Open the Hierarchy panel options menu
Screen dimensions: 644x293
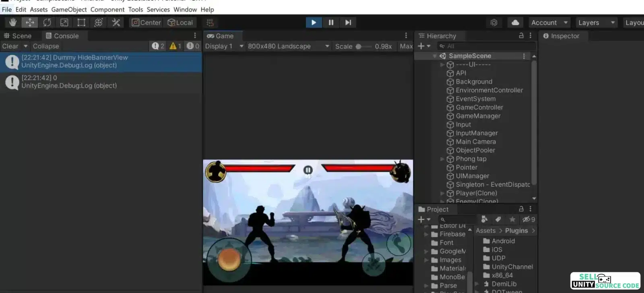click(x=530, y=35)
